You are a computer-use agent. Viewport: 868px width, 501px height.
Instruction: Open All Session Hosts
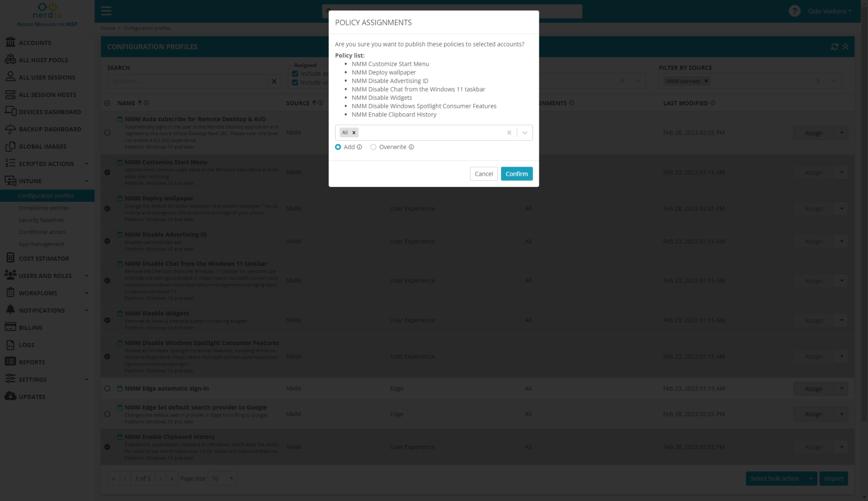pyautogui.click(x=47, y=95)
